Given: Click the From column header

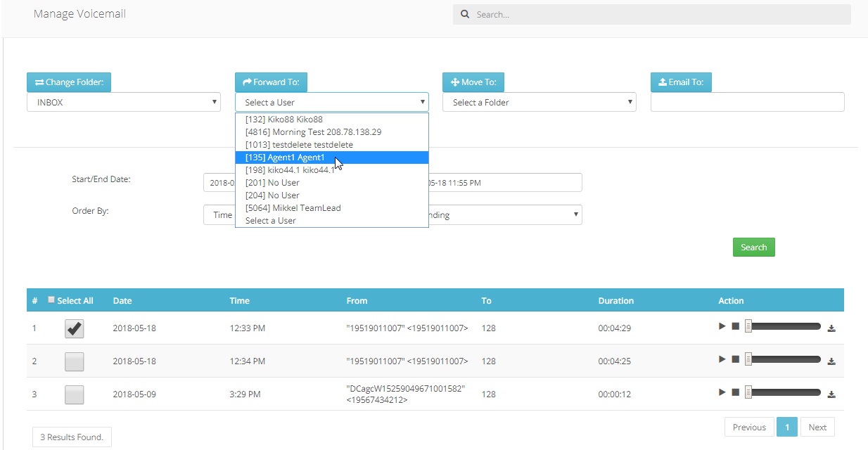Looking at the screenshot, I should tap(357, 300).
